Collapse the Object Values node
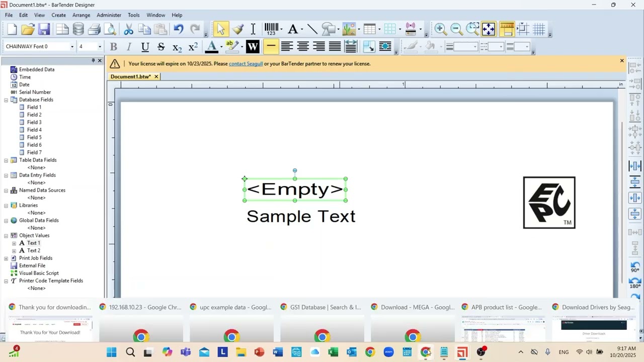Viewport: 644px width, 362px height. [6, 235]
